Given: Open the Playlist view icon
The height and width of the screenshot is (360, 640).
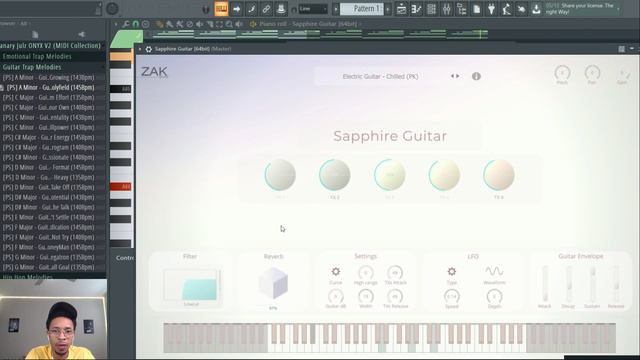Looking at the screenshot, I should coord(401,9).
